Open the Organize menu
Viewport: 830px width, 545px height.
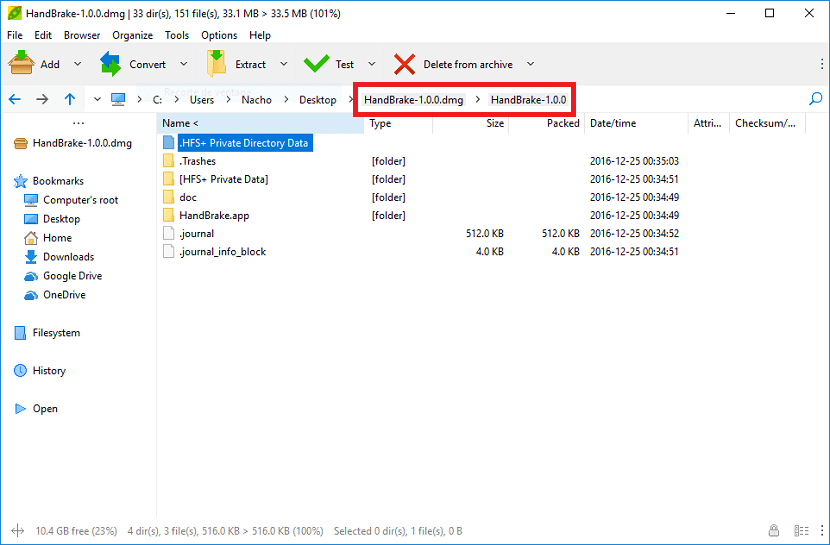pos(132,35)
